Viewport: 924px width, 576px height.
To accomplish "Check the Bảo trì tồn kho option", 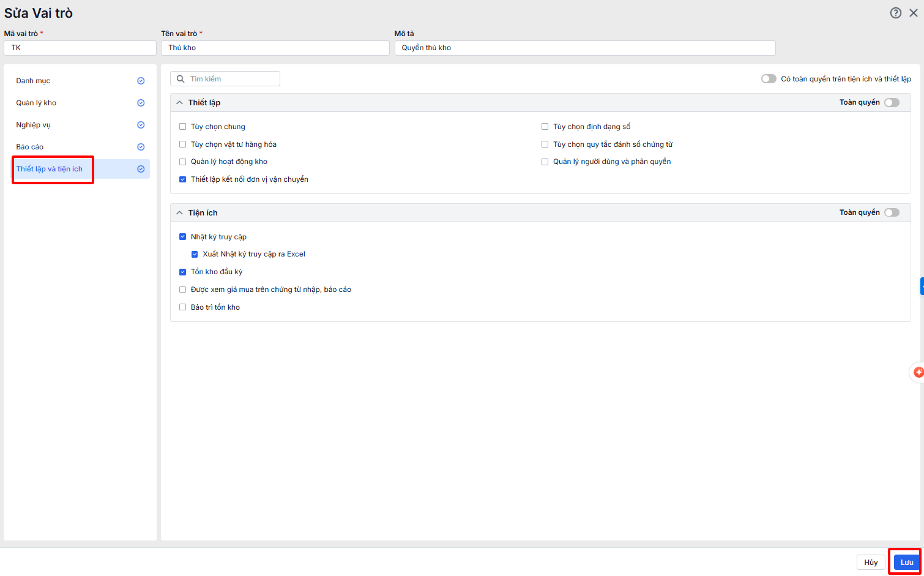I will tap(182, 307).
